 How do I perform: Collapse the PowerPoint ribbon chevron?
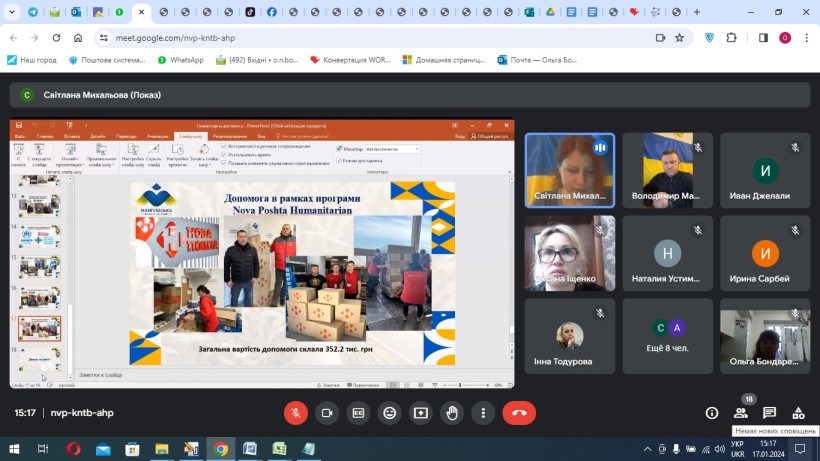(509, 172)
